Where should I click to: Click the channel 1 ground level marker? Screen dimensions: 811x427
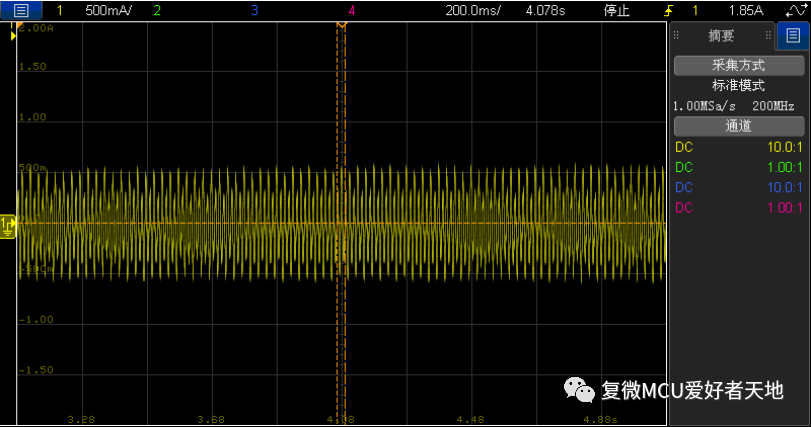click(x=7, y=226)
